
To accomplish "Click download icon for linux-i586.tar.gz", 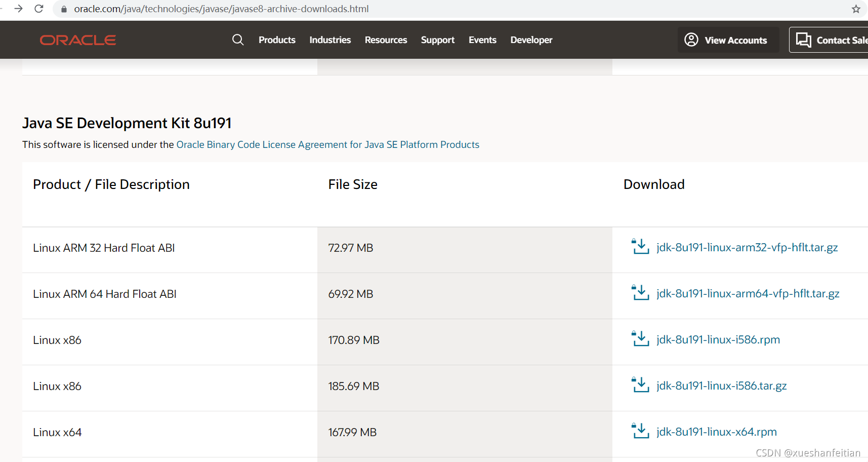I will (x=640, y=385).
